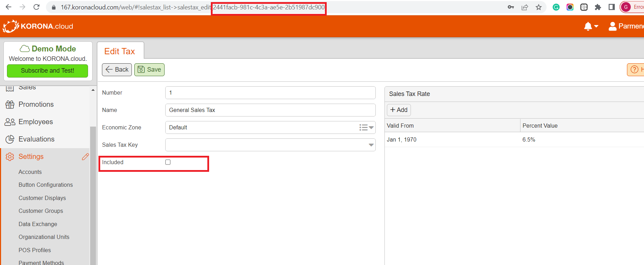Open the notifications bell
Viewport: 644px width, 265px height.
coord(588,26)
